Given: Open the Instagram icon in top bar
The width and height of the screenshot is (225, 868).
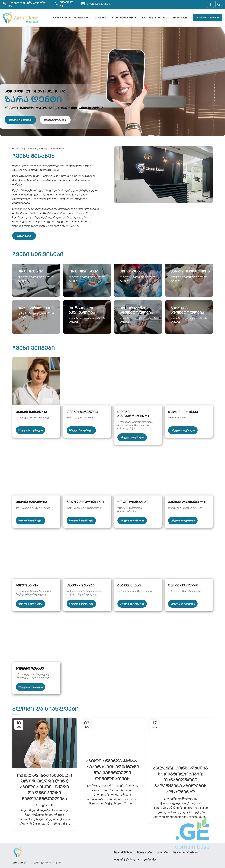Looking at the screenshot, I should pyautogui.click(x=219, y=4).
